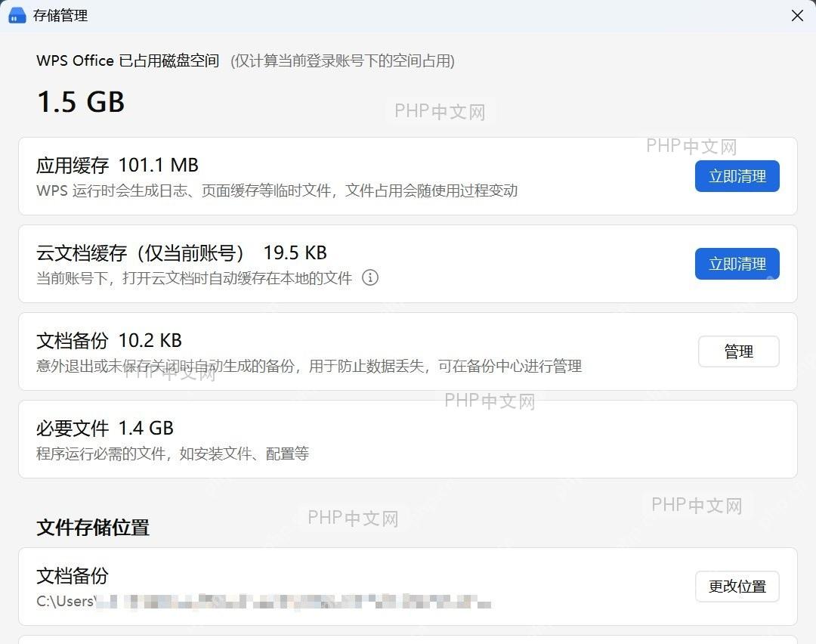Select the 应用缓存 101.1 MB heading
The width and height of the screenshot is (816, 644).
[118, 166]
